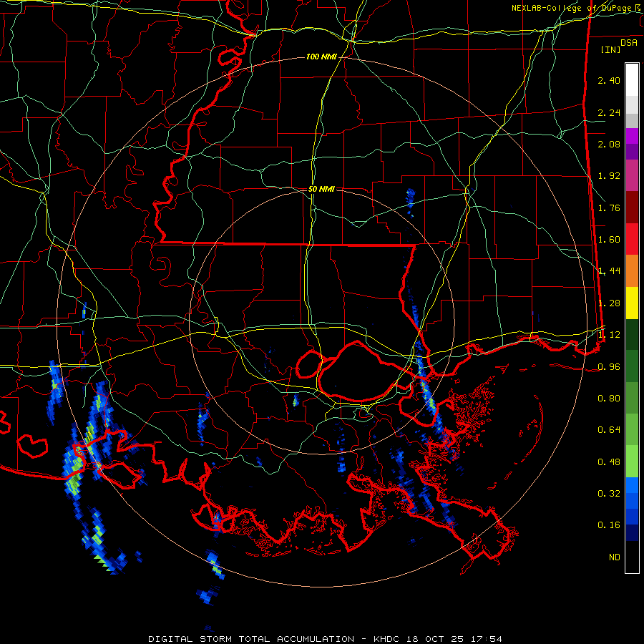This screenshot has width=644, height=644.
Task: Click the 0.32 legend value
Action: (609, 493)
